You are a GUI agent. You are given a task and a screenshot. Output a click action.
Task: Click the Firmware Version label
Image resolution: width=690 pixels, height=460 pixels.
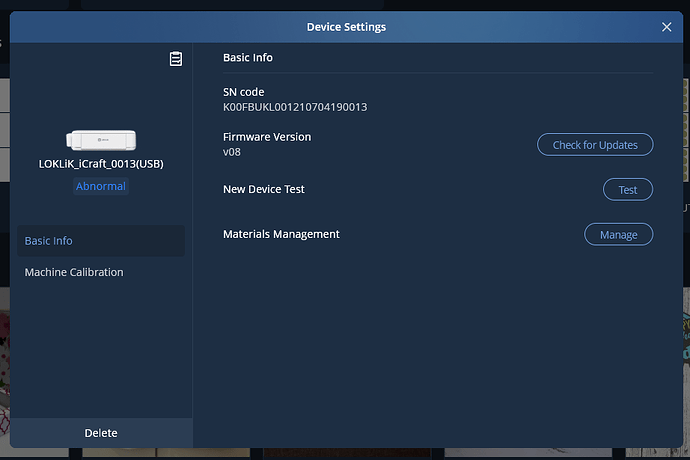(x=267, y=137)
